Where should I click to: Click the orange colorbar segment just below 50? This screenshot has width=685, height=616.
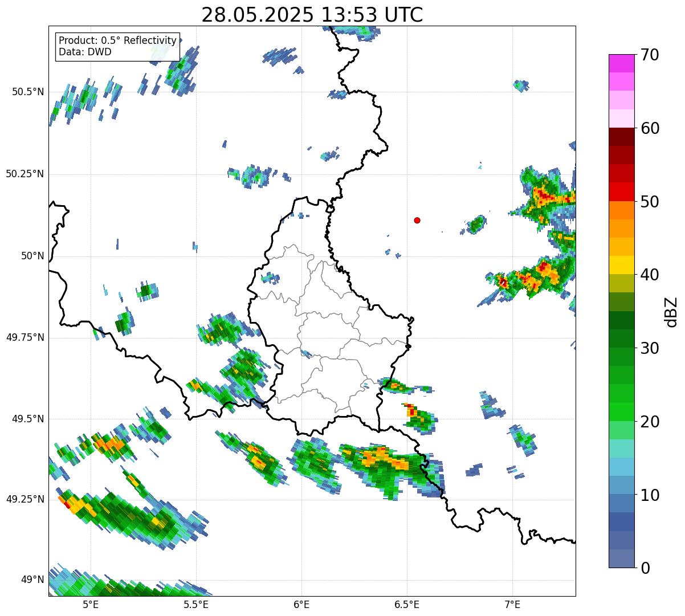coord(622,210)
